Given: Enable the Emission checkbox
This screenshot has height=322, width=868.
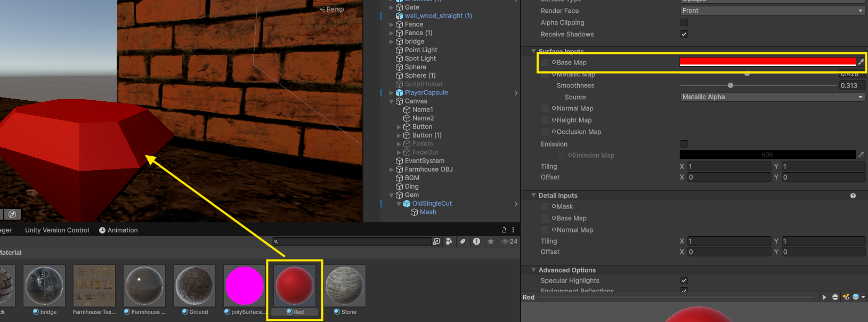Looking at the screenshot, I should 684,144.
